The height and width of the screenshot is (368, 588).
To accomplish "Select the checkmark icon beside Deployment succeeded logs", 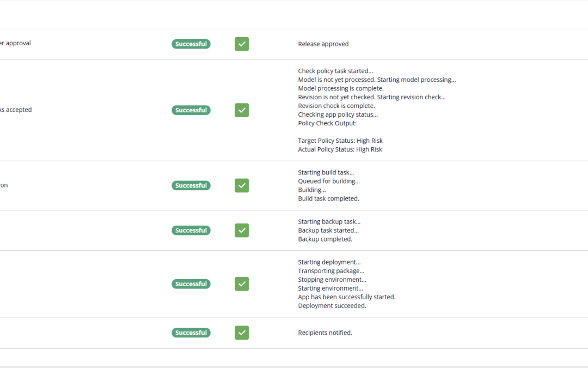I will [x=242, y=283].
